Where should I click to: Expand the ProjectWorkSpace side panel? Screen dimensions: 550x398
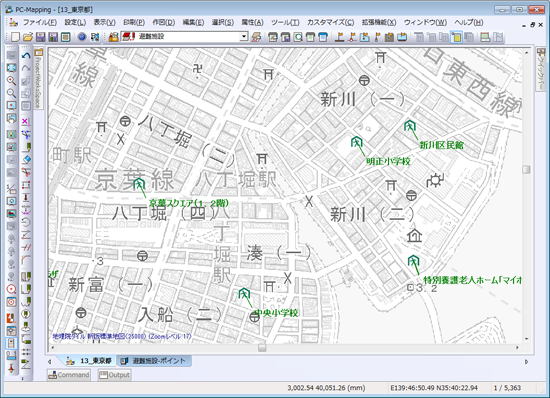[38, 79]
